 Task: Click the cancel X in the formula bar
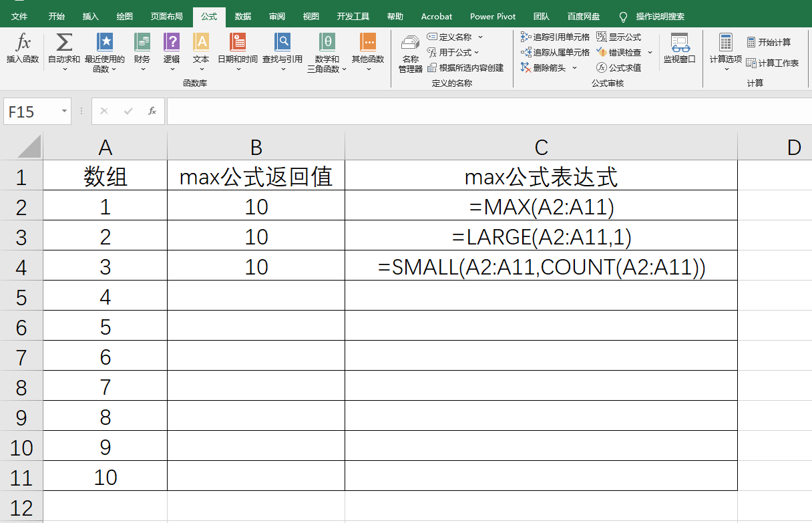coord(104,111)
